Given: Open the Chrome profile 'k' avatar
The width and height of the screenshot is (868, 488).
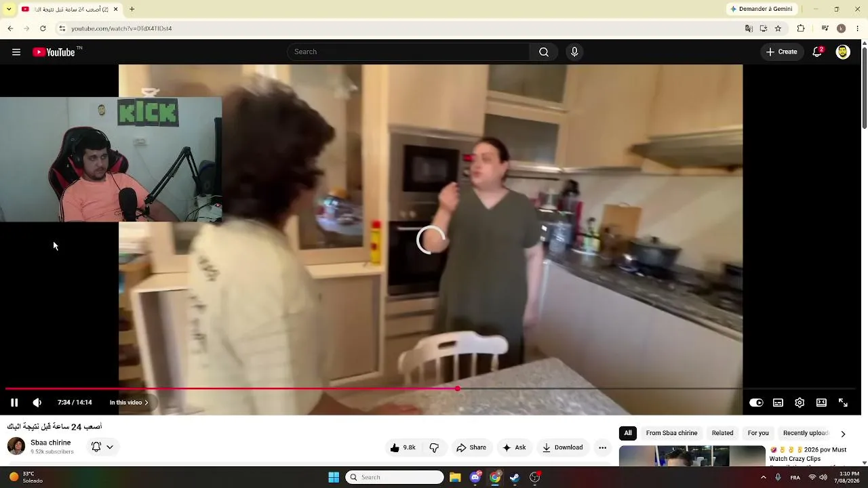Looking at the screenshot, I should click(x=841, y=28).
